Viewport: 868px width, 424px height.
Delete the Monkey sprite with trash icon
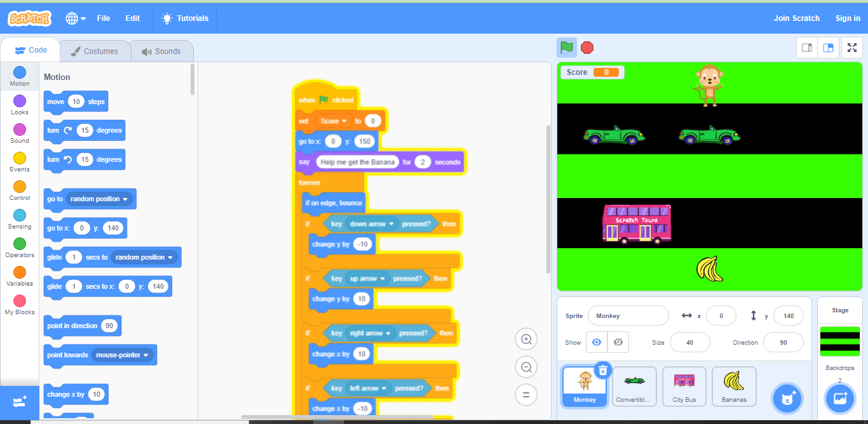(603, 369)
